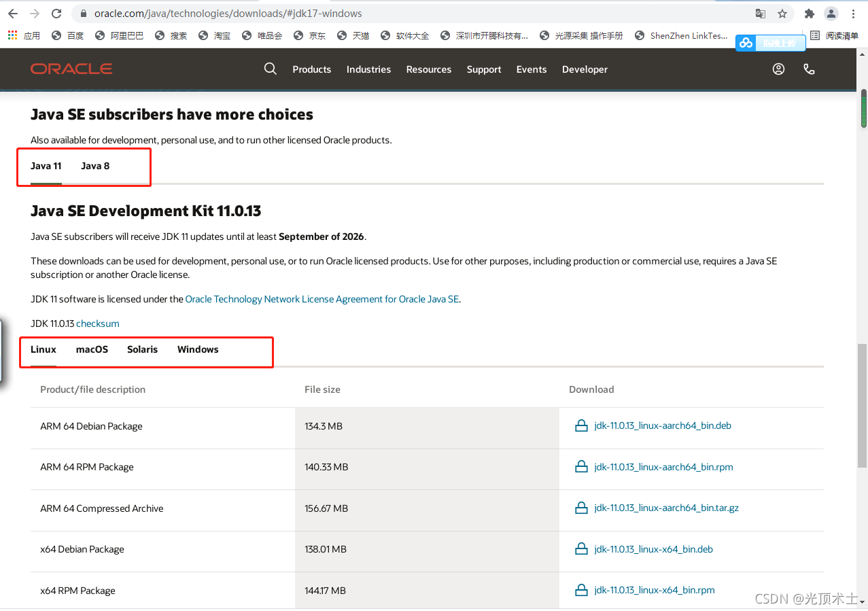The image size is (868, 611).
Task: Select the Linux platform tab
Action: click(x=44, y=349)
